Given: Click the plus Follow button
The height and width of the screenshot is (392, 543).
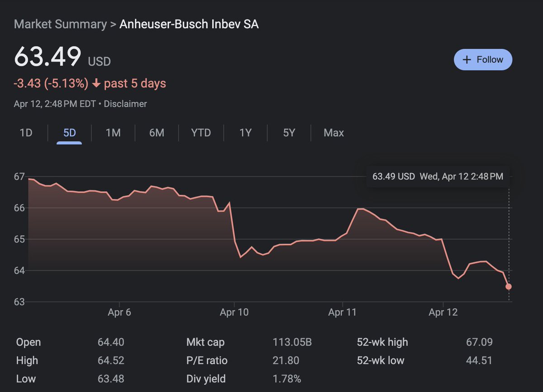Looking at the screenshot, I should 483,60.
